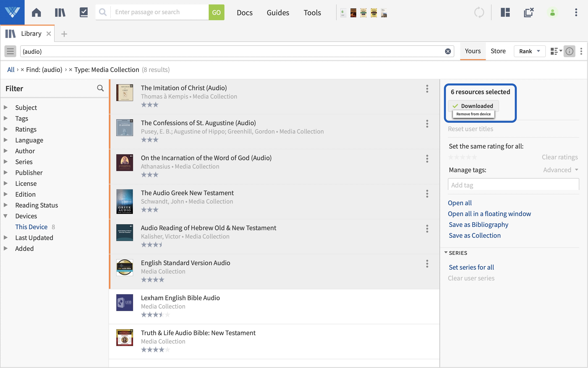Click the green GO button

coord(216,12)
